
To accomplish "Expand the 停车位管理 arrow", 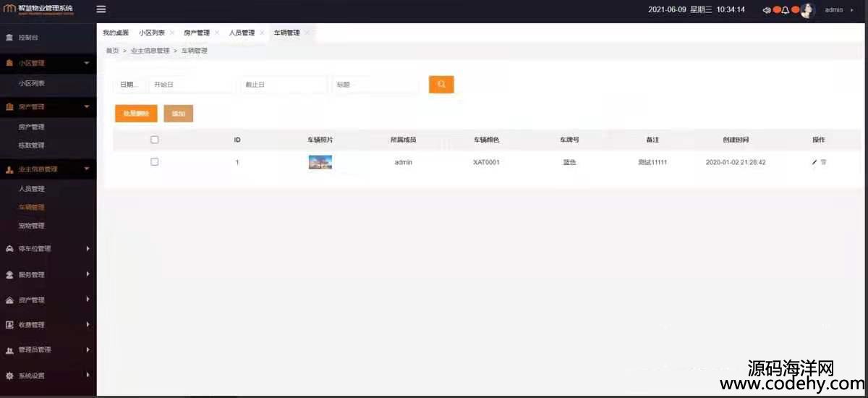I will (88, 249).
